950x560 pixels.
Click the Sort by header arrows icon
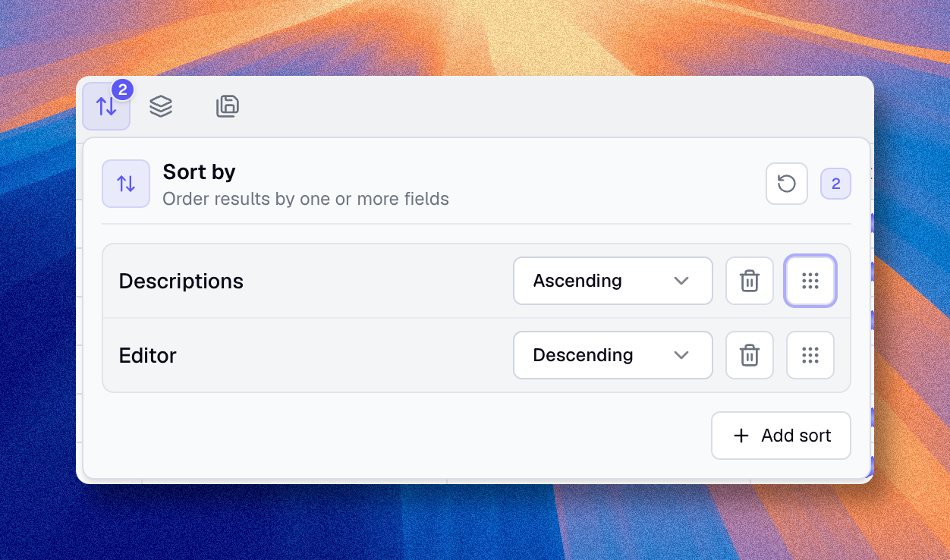point(126,184)
